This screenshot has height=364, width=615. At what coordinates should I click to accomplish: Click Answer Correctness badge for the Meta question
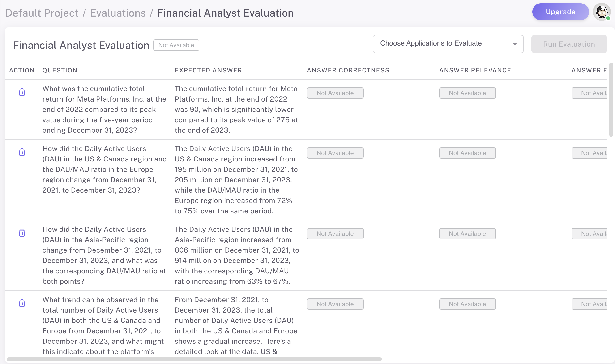point(335,93)
